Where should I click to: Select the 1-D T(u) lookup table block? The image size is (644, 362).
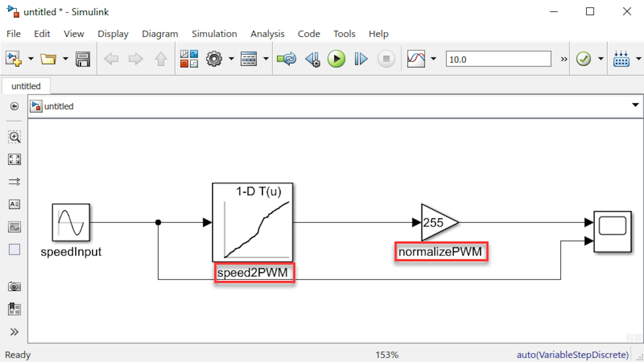click(x=252, y=222)
